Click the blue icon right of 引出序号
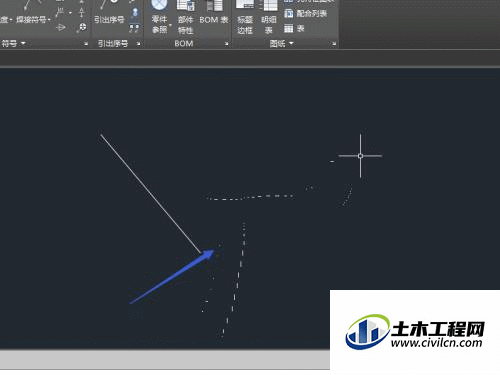Image resolution: width=500 pixels, height=375 pixels. point(135,13)
